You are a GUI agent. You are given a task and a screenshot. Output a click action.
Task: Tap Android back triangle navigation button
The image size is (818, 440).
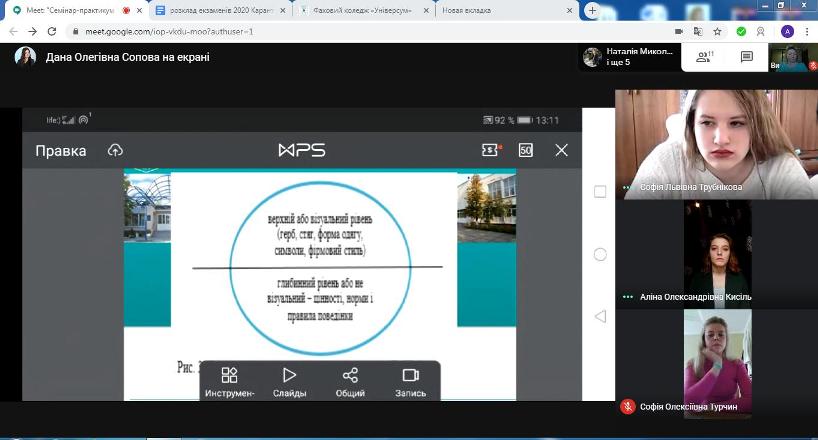click(600, 316)
